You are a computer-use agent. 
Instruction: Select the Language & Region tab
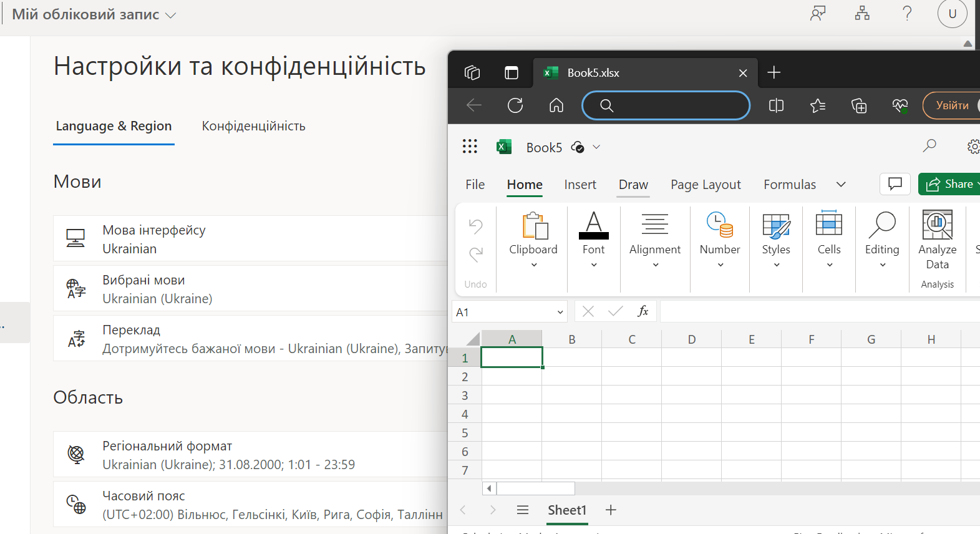114,126
